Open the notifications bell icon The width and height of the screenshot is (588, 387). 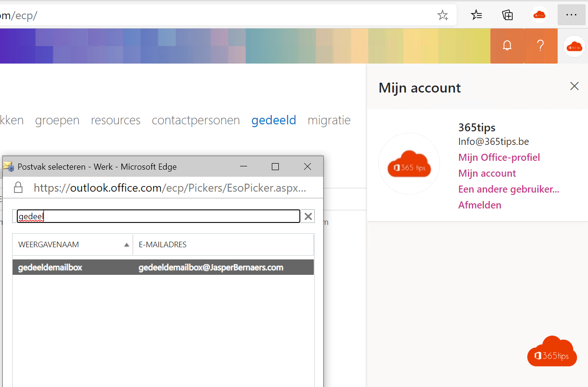(x=507, y=46)
